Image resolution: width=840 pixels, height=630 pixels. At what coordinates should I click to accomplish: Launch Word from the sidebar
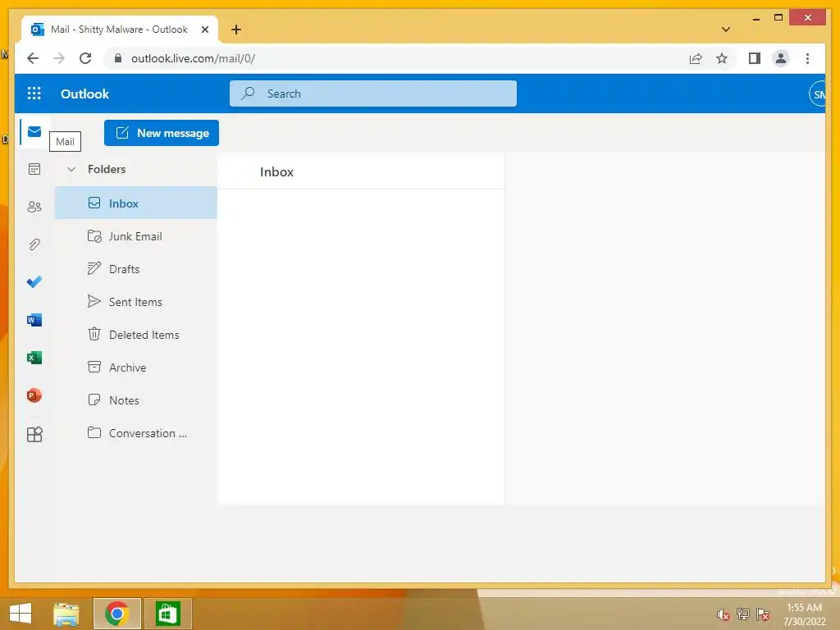(x=34, y=320)
